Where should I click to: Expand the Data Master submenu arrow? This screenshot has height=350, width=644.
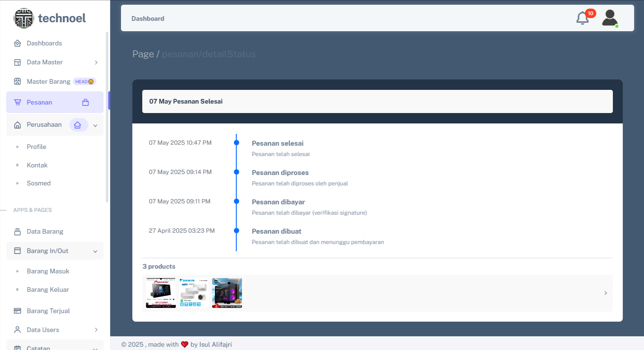[x=96, y=62]
